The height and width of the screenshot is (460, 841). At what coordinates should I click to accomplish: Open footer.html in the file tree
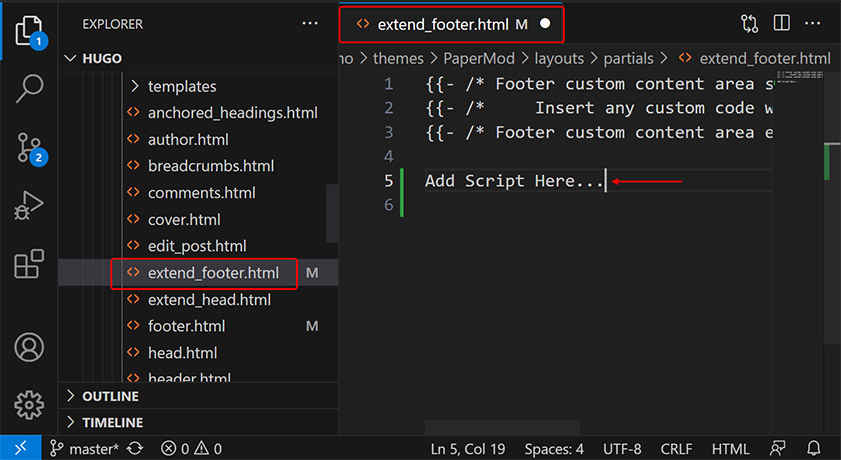click(186, 326)
